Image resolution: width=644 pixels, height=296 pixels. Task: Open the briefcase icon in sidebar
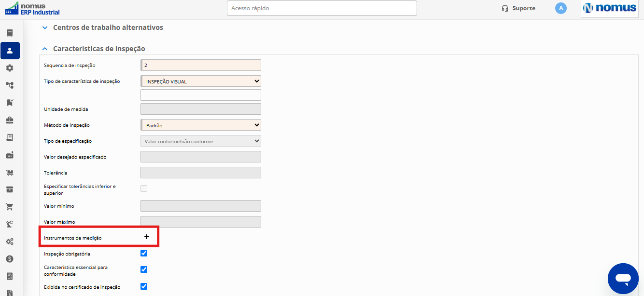tap(10, 120)
